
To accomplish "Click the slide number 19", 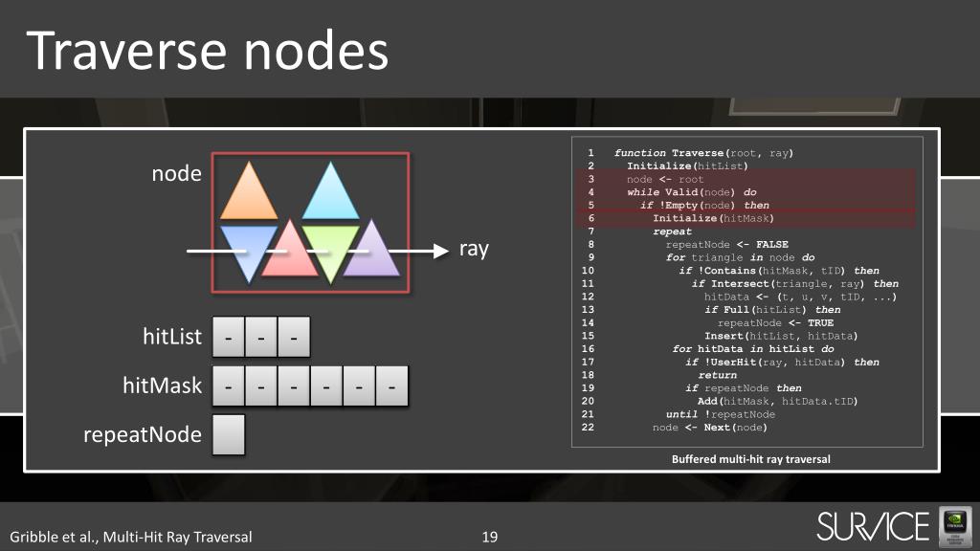I will (x=489, y=538).
